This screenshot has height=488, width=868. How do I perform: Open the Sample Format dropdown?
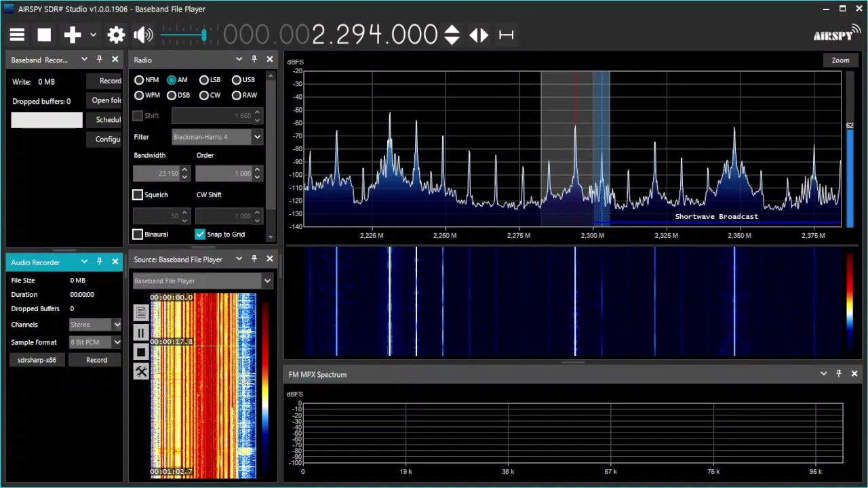pos(95,342)
